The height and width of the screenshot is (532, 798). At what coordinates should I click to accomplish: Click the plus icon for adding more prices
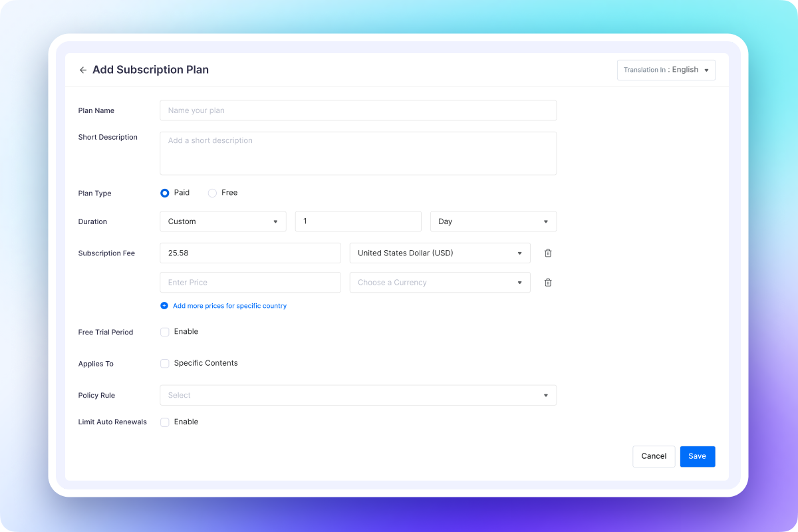164,306
